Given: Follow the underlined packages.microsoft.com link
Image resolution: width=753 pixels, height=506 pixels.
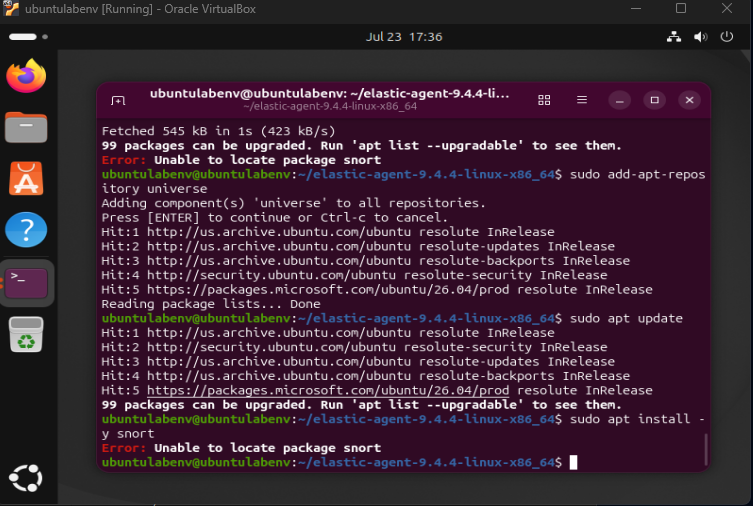Looking at the screenshot, I should coord(328,390).
